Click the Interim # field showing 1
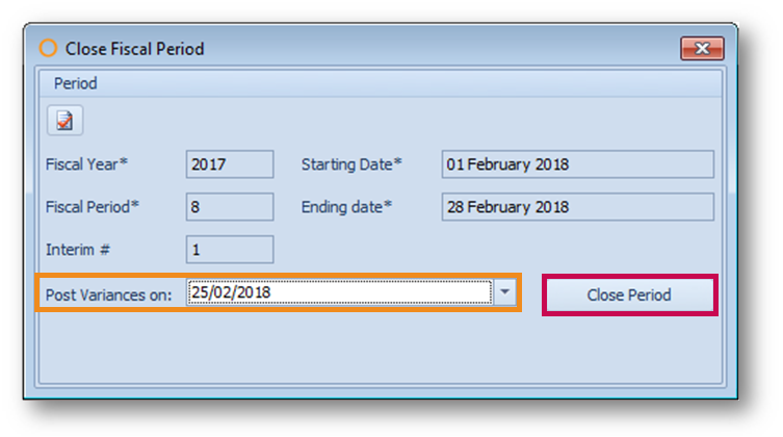The height and width of the screenshot is (437, 783). 230,249
